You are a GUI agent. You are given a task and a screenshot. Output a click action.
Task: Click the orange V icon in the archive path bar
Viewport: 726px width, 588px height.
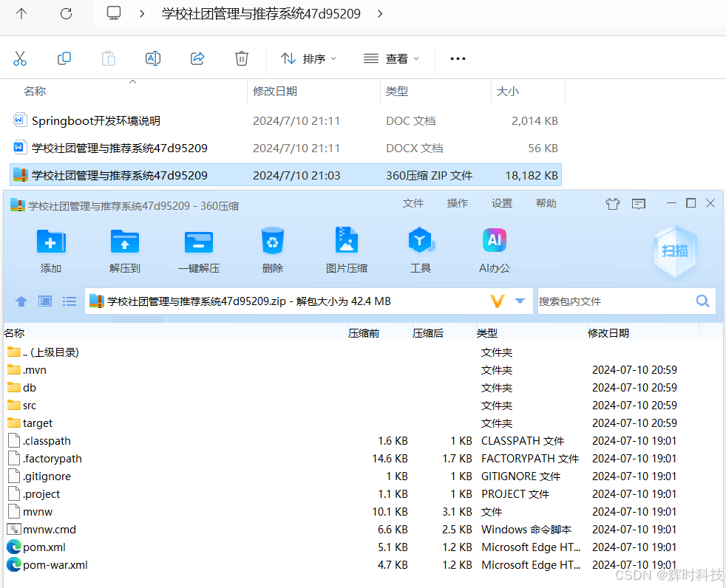pyautogui.click(x=498, y=301)
